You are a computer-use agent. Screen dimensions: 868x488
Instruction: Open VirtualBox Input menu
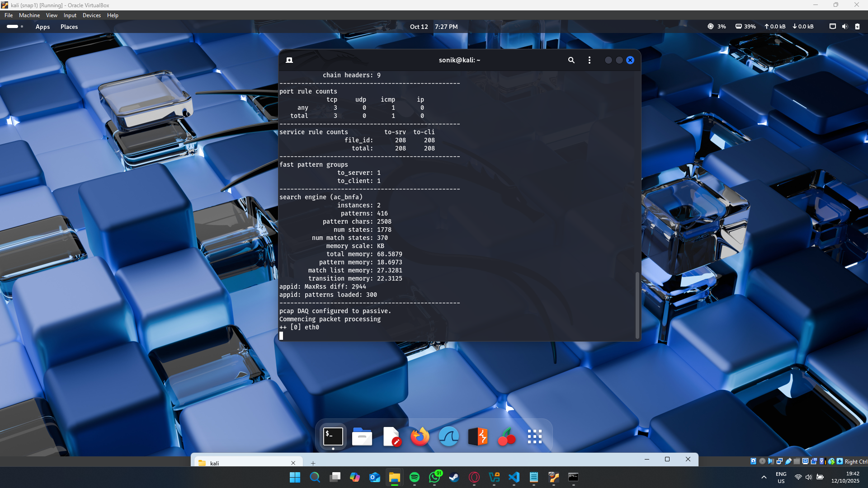click(x=70, y=15)
